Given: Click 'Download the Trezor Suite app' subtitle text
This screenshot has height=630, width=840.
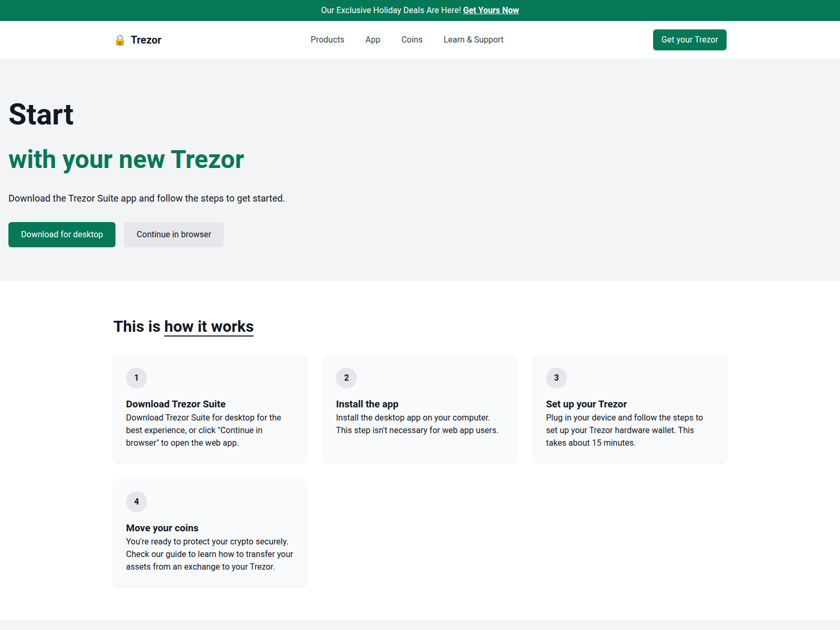Looking at the screenshot, I should 146,198.
